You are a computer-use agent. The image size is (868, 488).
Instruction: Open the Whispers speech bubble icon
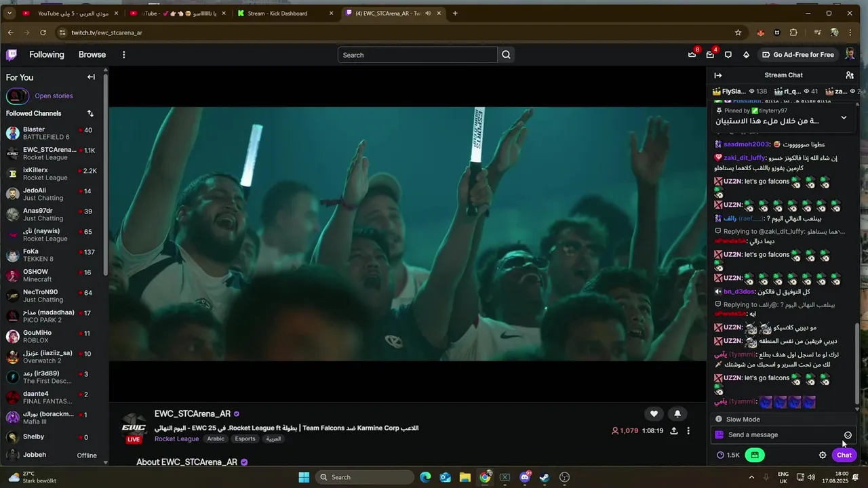click(x=728, y=55)
